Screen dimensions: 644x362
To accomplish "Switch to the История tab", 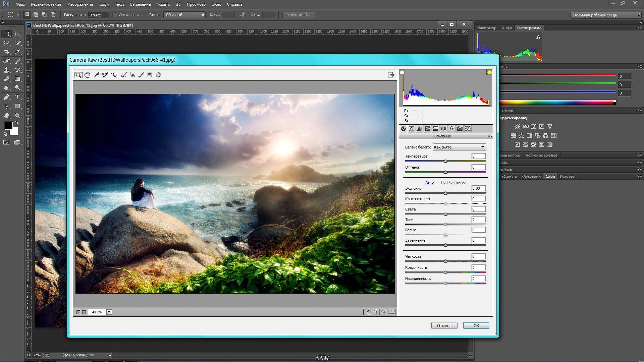I will point(567,176).
